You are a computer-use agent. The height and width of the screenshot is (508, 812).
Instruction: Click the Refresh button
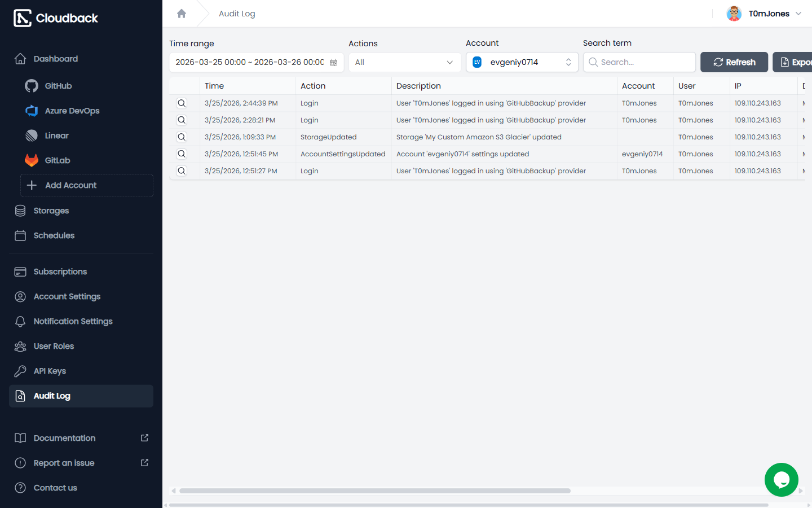(x=734, y=62)
